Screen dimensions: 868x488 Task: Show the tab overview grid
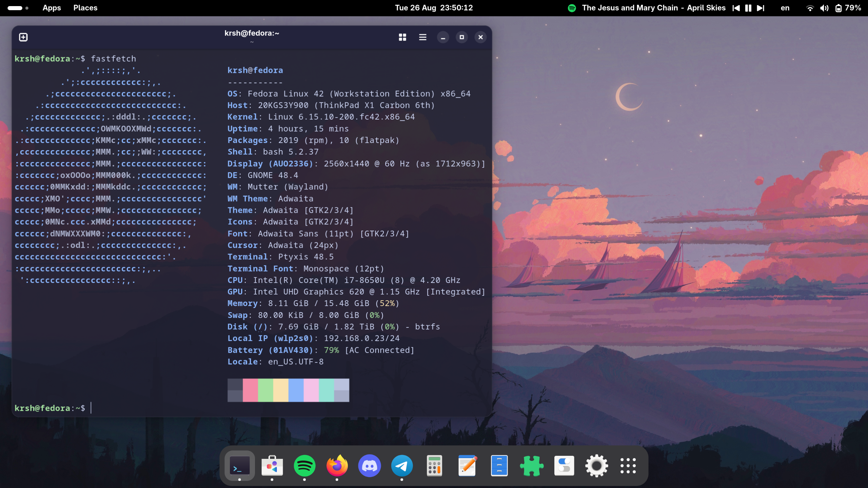[x=402, y=37]
